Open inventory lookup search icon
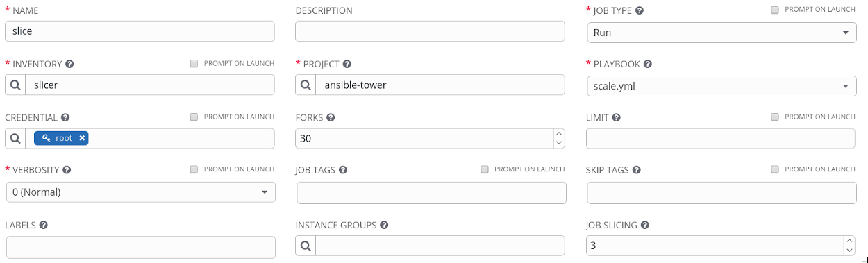 tap(15, 85)
